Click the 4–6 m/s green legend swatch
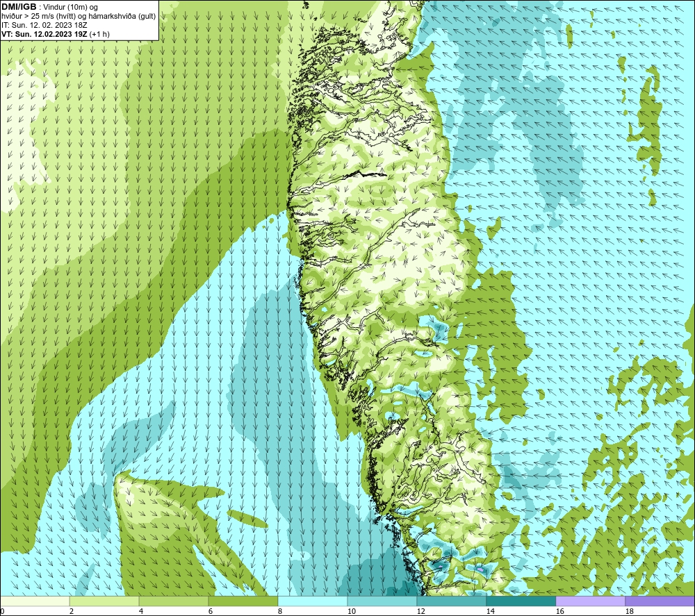This screenshot has height=616, width=695. (x=174, y=601)
